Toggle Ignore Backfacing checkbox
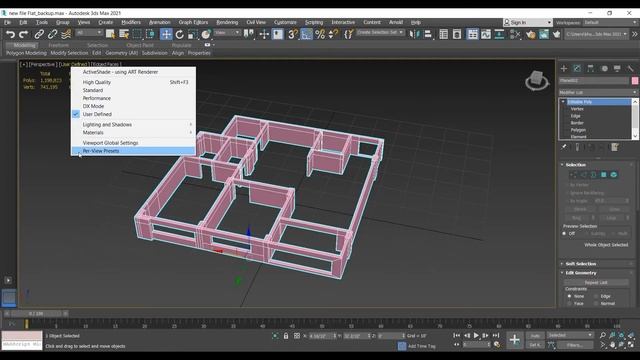 click(567, 193)
